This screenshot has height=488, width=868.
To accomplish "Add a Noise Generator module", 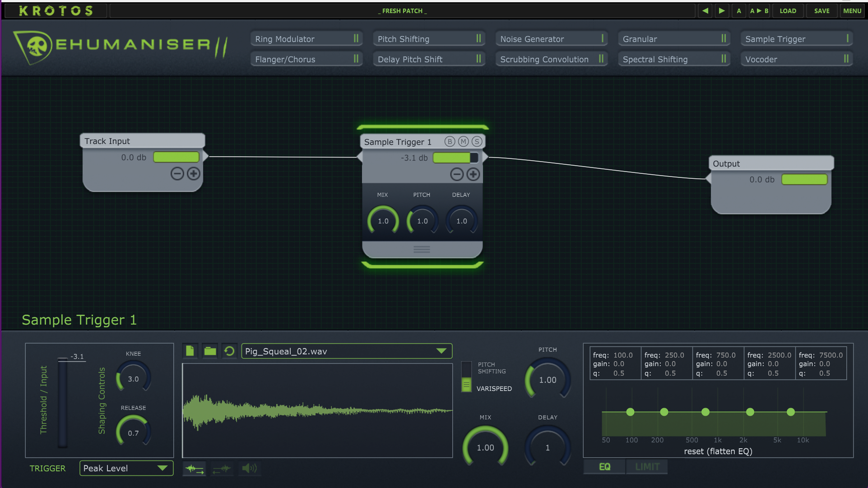I will tap(551, 39).
